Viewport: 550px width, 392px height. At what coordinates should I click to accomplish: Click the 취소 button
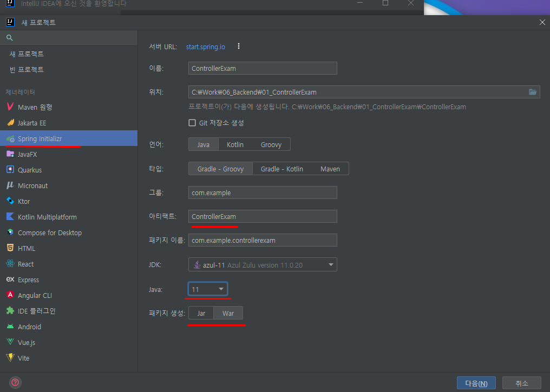point(522,383)
